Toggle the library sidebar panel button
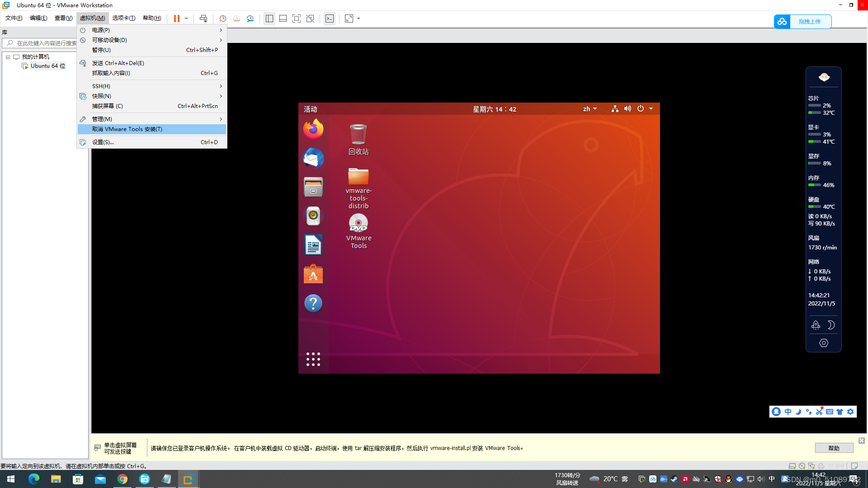 [269, 19]
